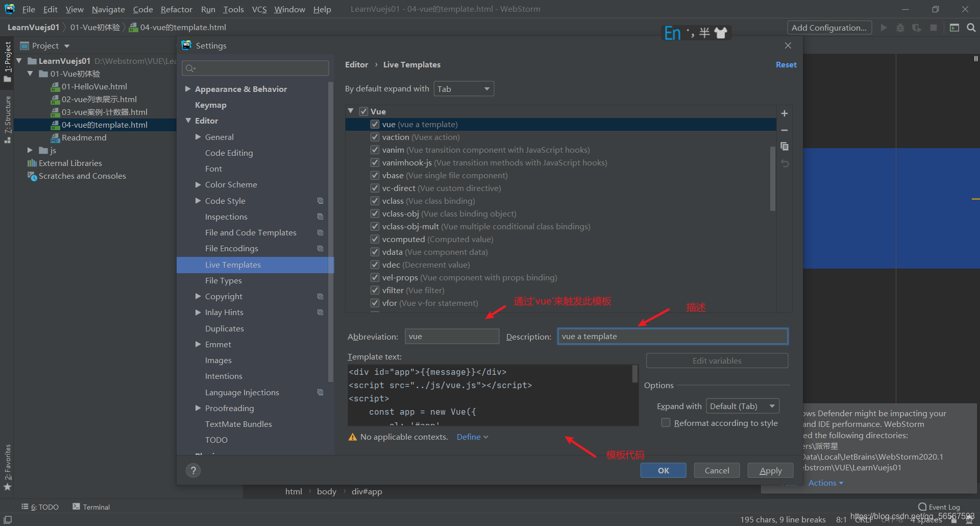Click copy icon next to Code Style
Viewport: 980px width, 526px height.
[x=320, y=201]
